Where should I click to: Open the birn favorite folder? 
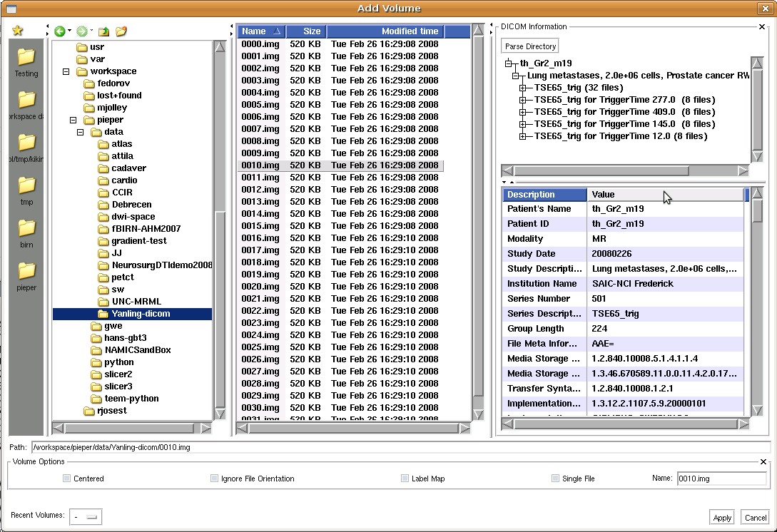point(26,228)
